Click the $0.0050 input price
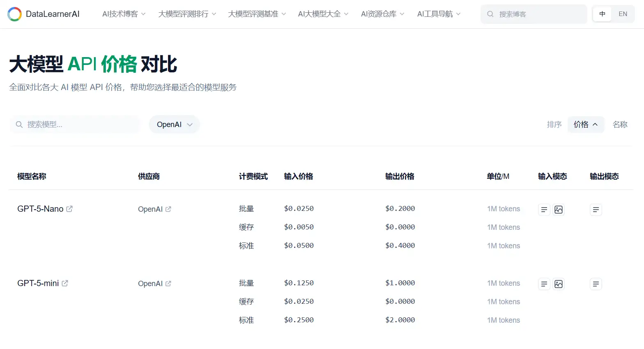644x349 pixels. 299,227
